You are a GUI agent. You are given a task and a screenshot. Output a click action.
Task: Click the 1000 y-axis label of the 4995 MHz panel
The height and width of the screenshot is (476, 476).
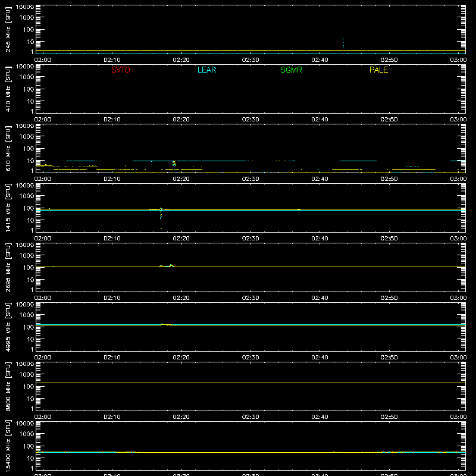[x=27, y=315]
